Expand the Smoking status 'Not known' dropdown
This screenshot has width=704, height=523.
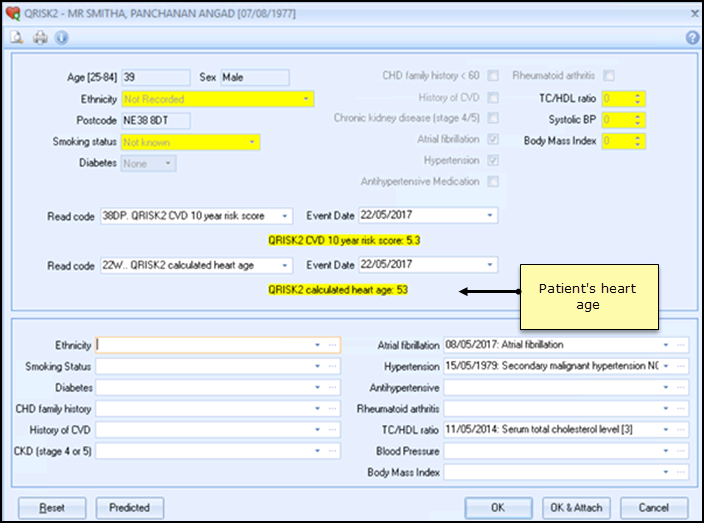pyautogui.click(x=251, y=142)
